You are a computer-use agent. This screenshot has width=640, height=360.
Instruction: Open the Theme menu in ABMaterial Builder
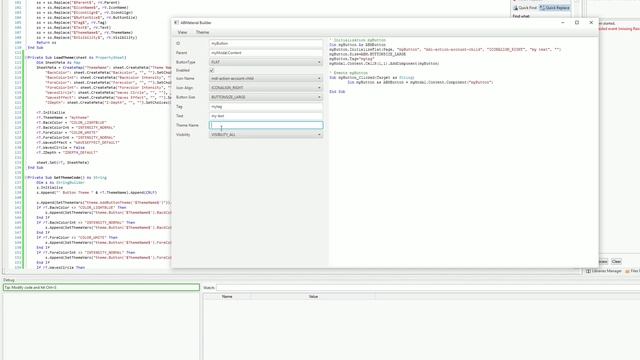(202, 32)
